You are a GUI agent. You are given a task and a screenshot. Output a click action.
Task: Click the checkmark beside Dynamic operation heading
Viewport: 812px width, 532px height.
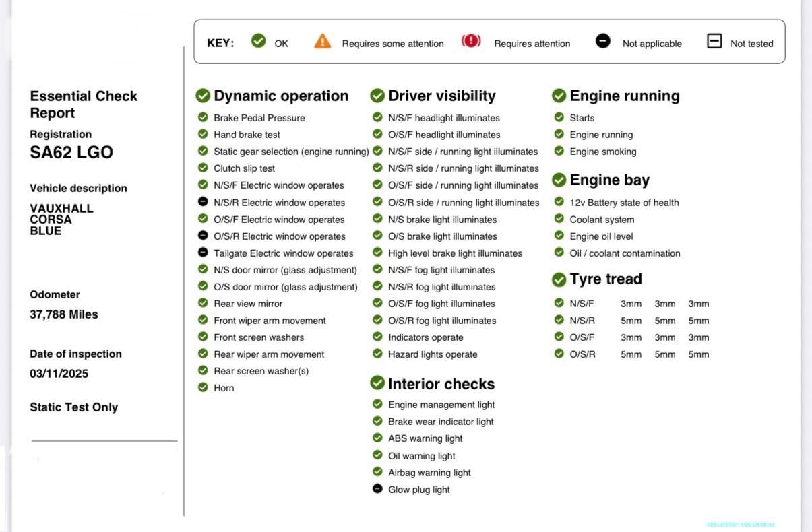pos(203,96)
